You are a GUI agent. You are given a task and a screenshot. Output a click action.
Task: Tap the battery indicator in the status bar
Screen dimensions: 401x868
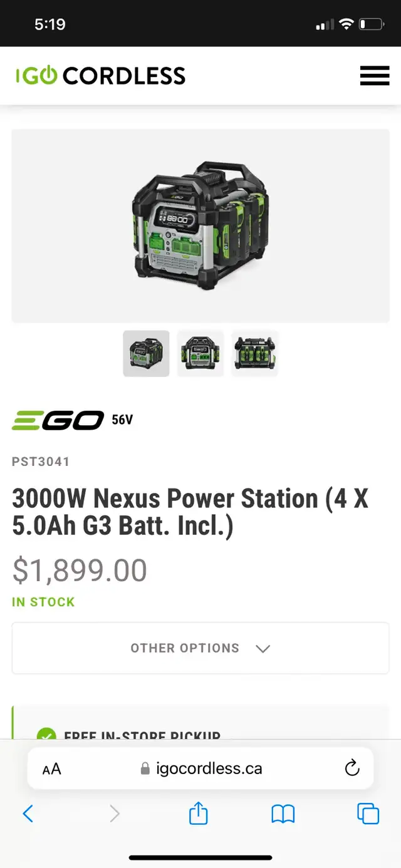tap(372, 25)
